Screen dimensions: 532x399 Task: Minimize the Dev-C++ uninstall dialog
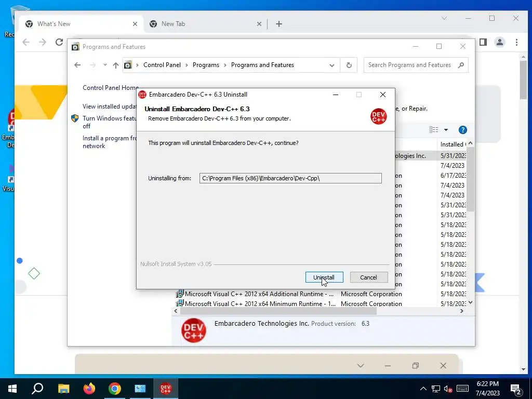[336, 95]
